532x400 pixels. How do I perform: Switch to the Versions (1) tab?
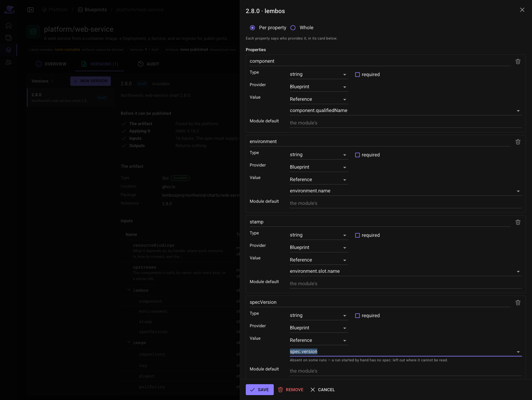tap(100, 64)
